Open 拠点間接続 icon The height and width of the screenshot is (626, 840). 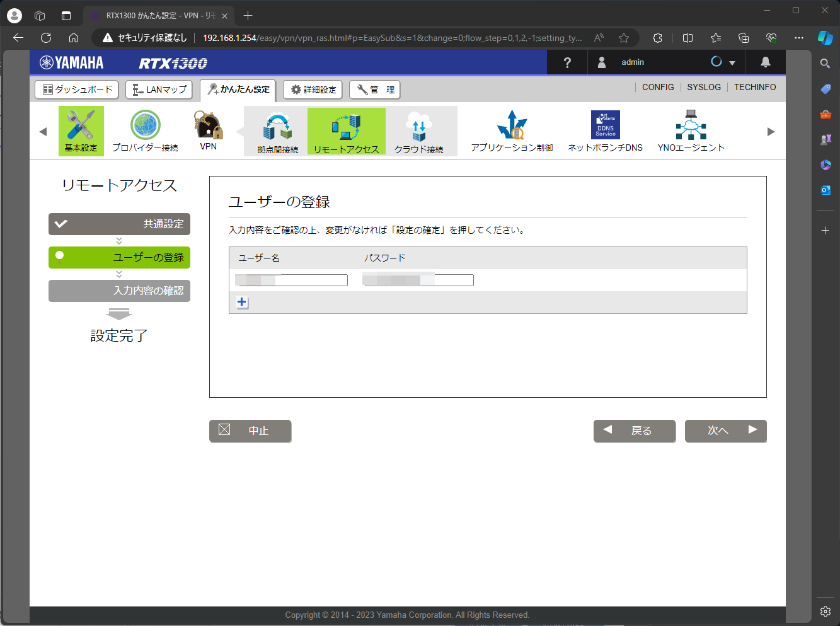click(x=277, y=132)
